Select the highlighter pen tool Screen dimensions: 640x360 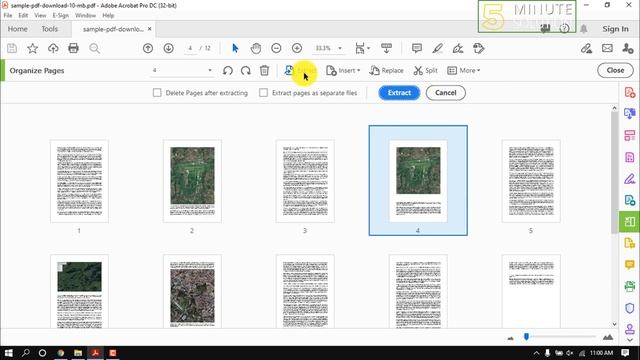pyautogui.click(x=438, y=48)
